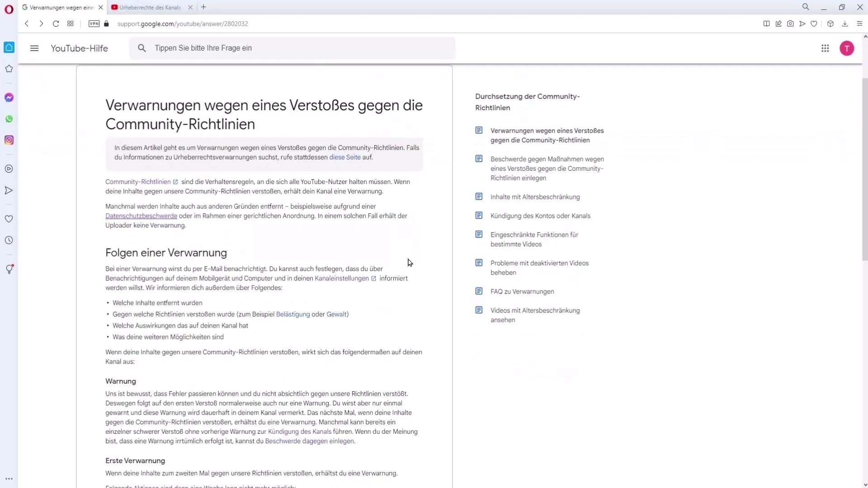Open a new browser tab
Viewport: 868px width, 488px height.
click(x=203, y=7)
